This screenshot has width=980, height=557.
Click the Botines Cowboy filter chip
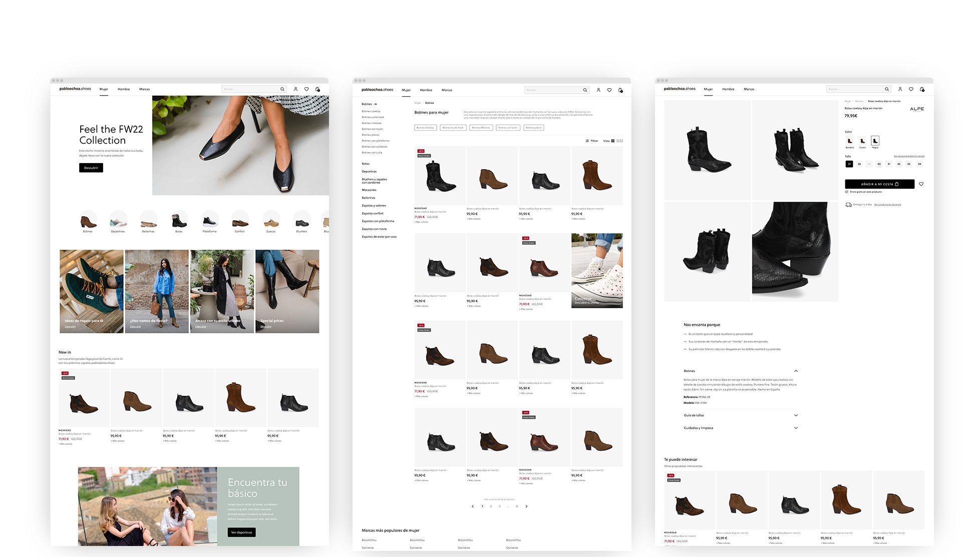[425, 128]
